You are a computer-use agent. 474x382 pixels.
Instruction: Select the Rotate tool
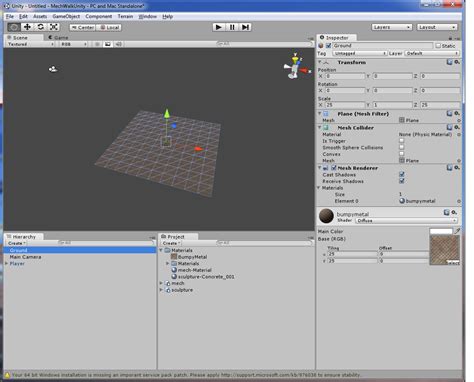click(x=40, y=27)
